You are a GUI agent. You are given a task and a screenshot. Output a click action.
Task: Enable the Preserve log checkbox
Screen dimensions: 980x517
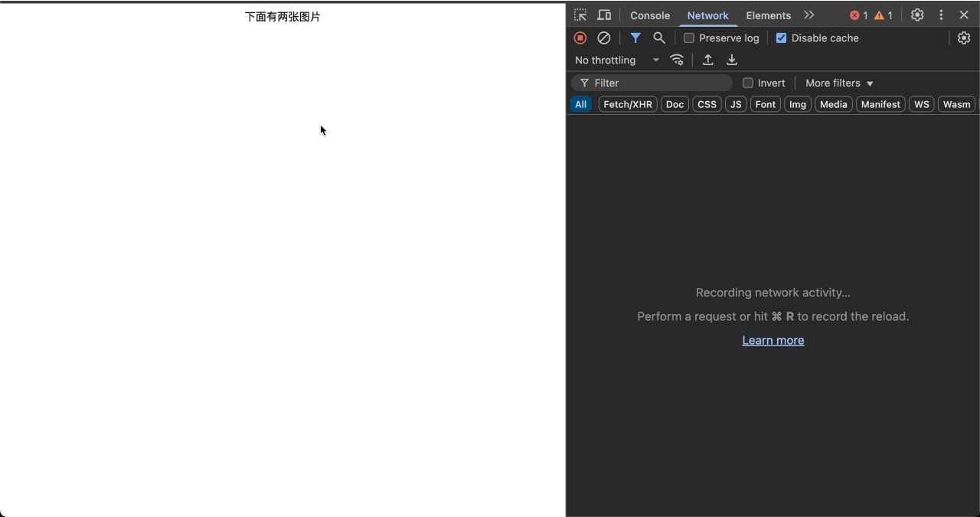click(689, 38)
